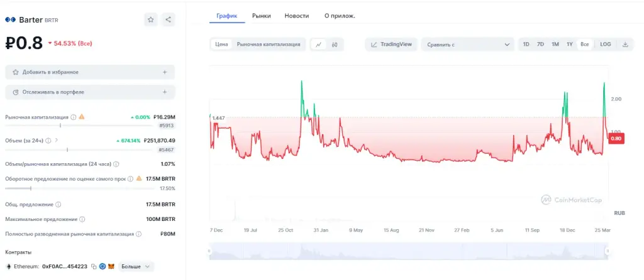
Task: Click the 54.53% (Все) price change
Action: tap(70, 43)
